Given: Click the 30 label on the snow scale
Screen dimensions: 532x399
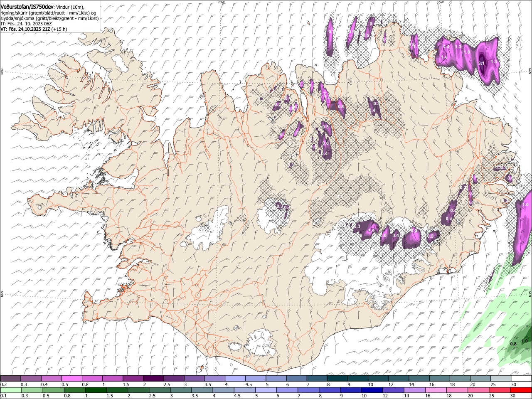Looking at the screenshot, I should coord(513,384).
